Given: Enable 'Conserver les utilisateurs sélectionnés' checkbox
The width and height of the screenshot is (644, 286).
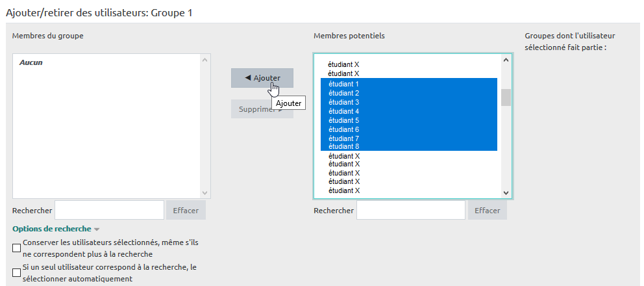Looking at the screenshot, I should (17, 248).
